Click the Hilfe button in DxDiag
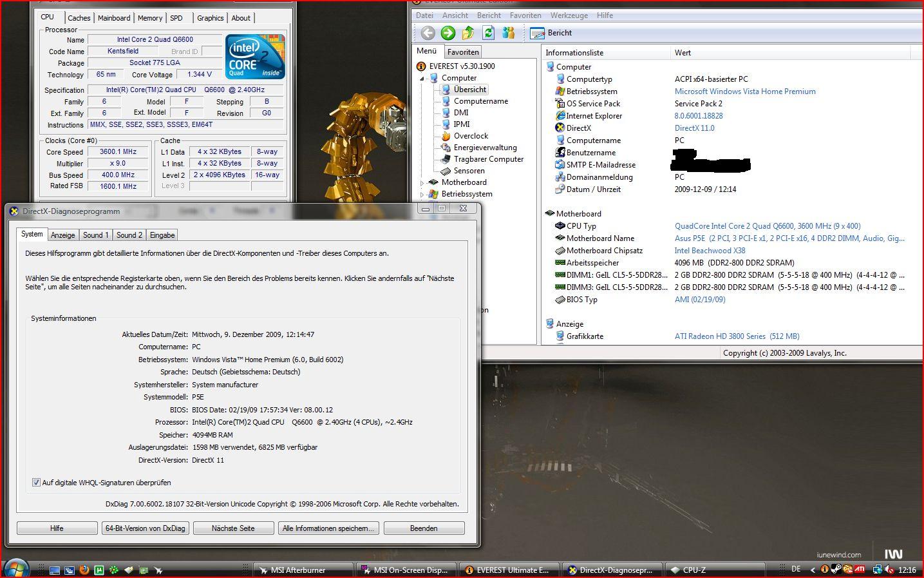 tap(57, 528)
